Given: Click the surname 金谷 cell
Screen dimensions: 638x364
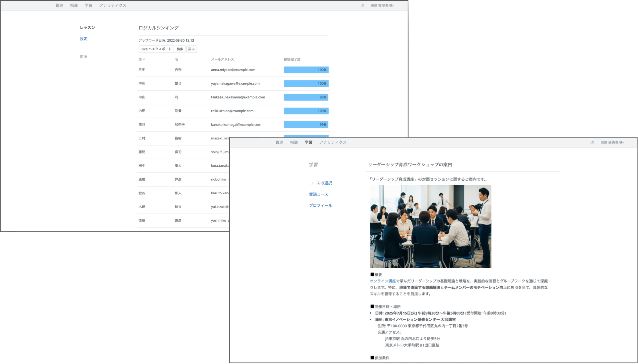Looking at the screenshot, I should click(x=142, y=193).
